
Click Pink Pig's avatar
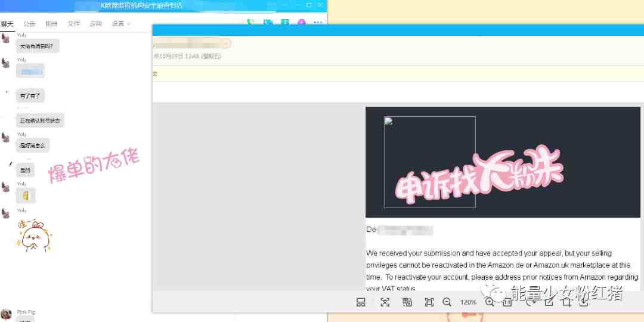click(6, 315)
